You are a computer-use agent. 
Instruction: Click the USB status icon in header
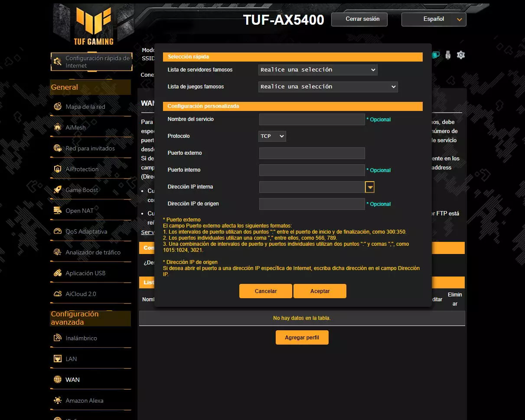(x=448, y=55)
